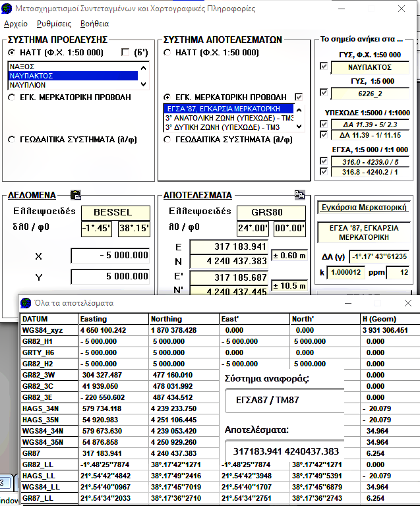
Task: Toggle the 6226_2 sheet checkbox
Action: 324,93
